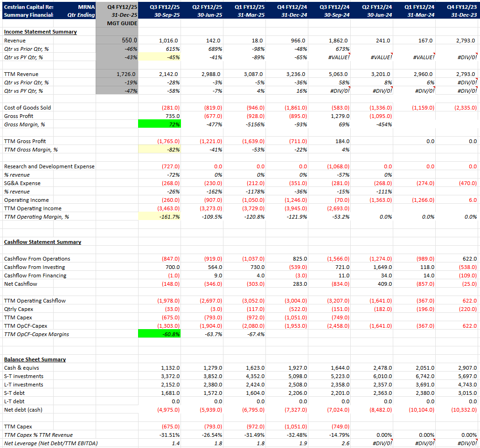This screenshot has width=480, height=448.
Task: Select revenue cell 1,862.0
Action: click(x=338, y=41)
